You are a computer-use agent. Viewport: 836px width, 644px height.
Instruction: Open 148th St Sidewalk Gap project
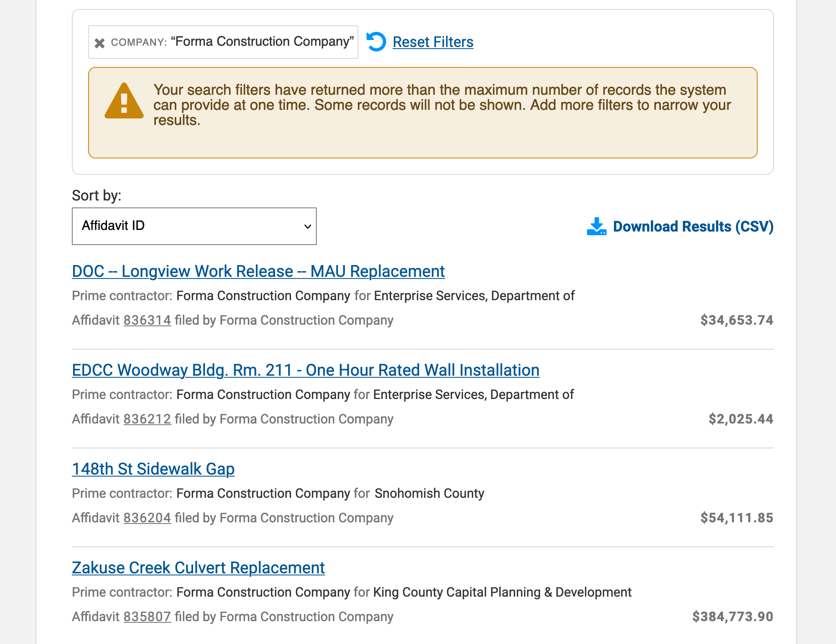tap(153, 469)
